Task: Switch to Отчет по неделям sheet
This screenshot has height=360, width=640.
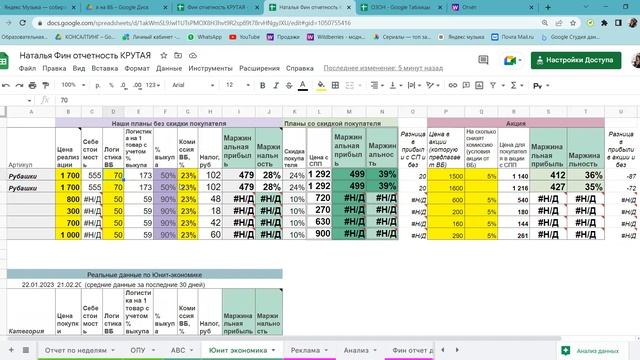Action: (76, 350)
